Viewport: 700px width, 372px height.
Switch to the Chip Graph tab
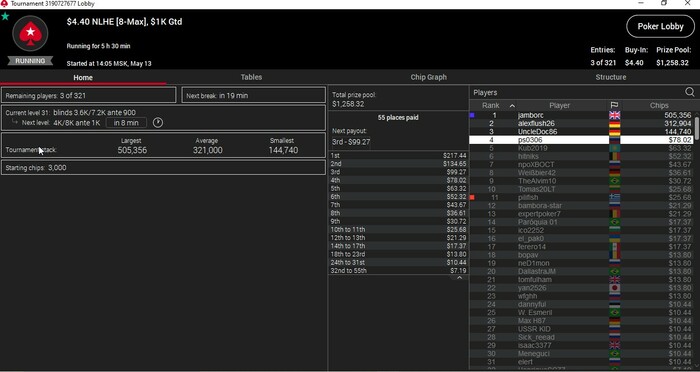coord(429,77)
